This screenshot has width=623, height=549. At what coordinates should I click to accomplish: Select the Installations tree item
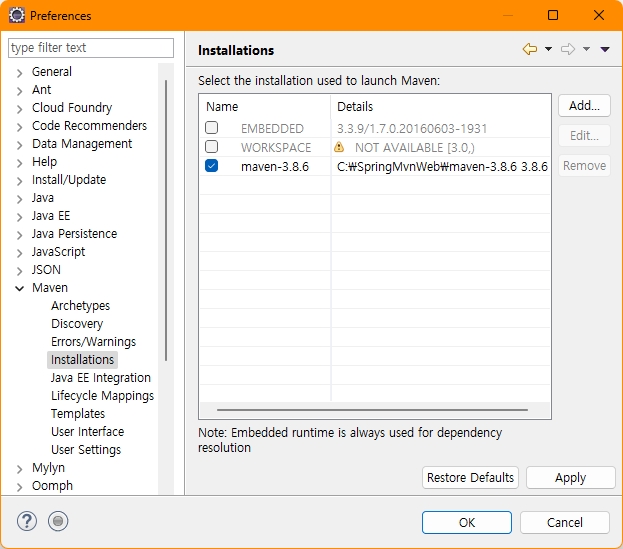[x=82, y=360]
